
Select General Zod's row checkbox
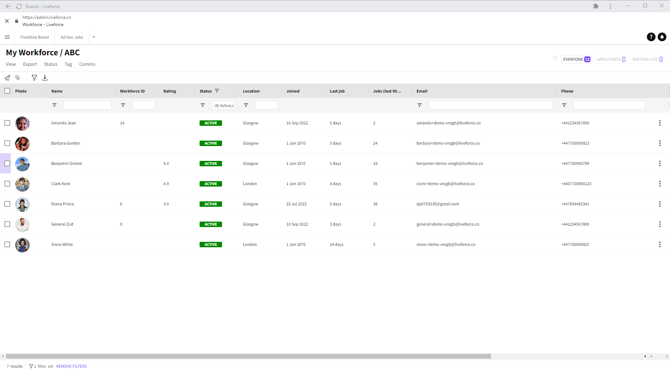click(x=7, y=224)
